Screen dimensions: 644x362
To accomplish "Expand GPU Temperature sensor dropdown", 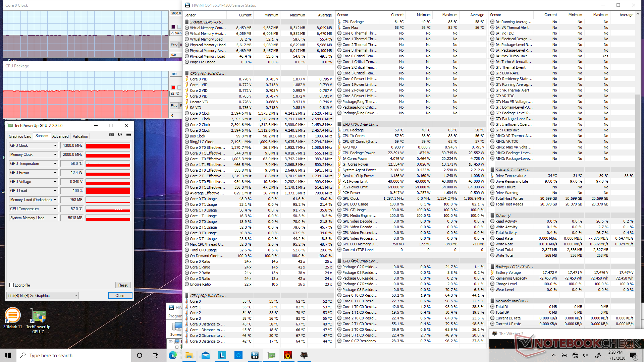I will click(x=55, y=164).
